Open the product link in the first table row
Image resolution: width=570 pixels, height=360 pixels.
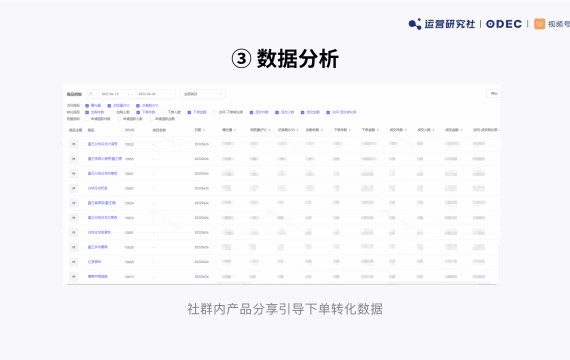point(103,144)
